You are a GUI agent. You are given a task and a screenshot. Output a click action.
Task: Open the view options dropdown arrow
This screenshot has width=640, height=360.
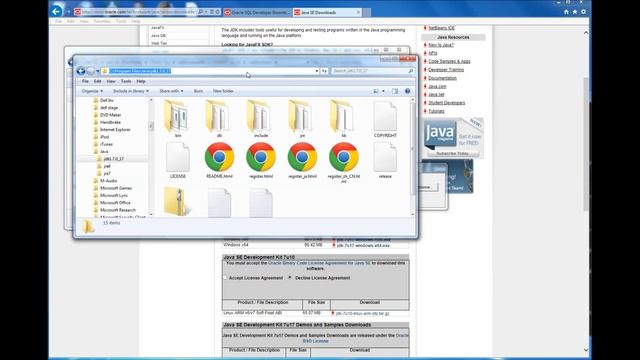[x=383, y=91]
